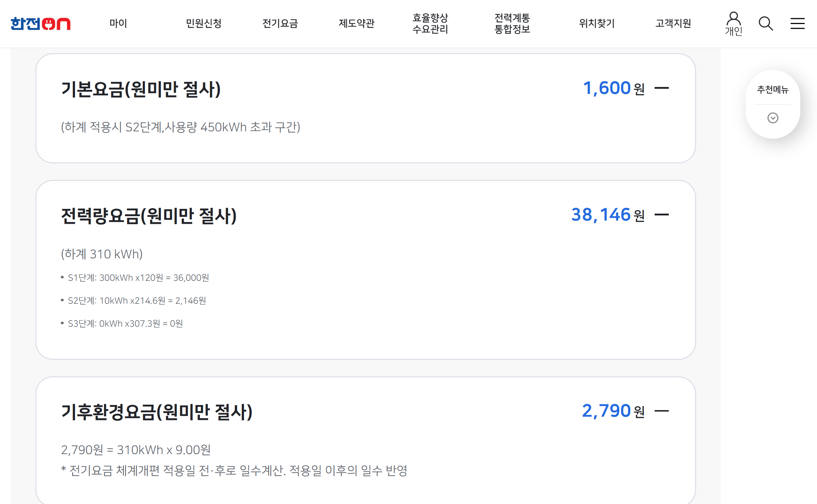
Task: Open the 효율향상 수요관리 menu
Action: [x=430, y=23]
